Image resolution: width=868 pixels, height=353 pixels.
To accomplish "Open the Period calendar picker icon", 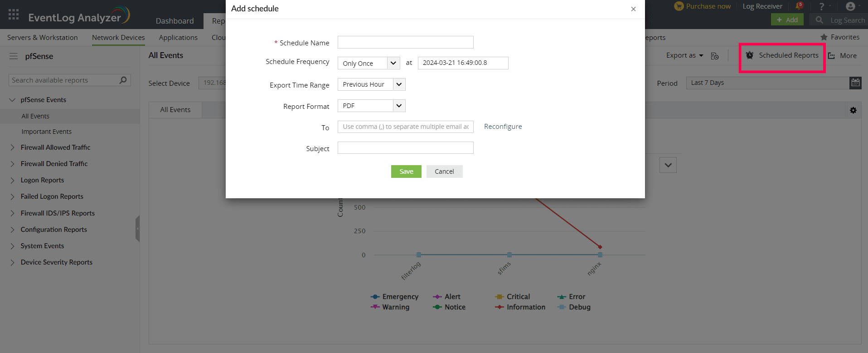I will [x=855, y=83].
